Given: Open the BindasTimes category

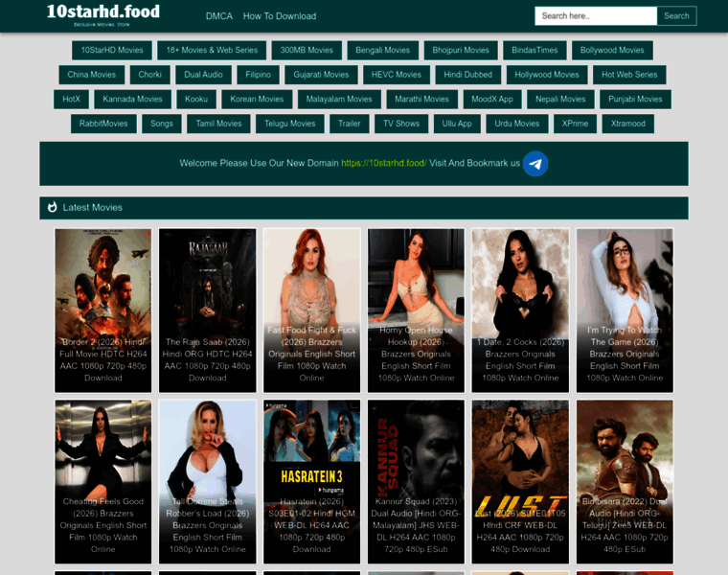Looking at the screenshot, I should point(535,50).
